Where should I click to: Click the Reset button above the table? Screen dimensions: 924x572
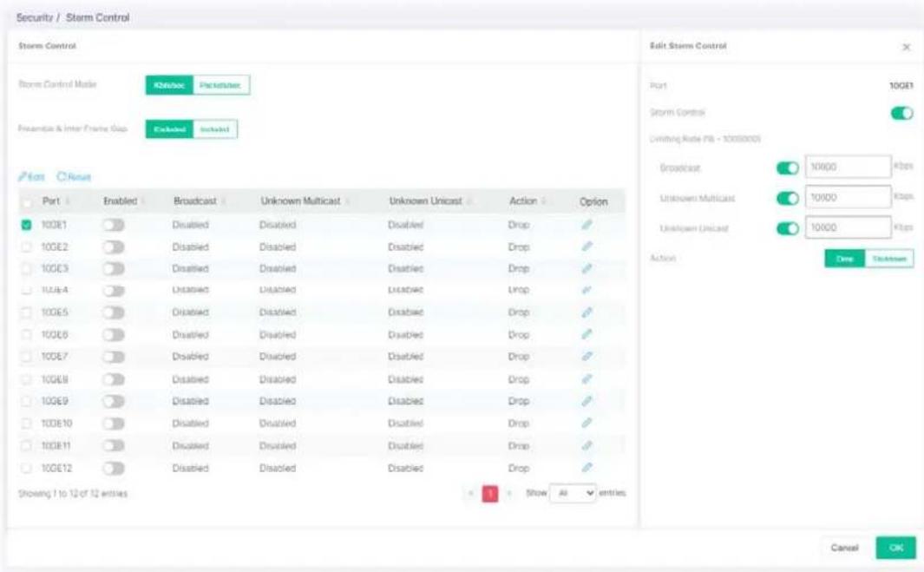74,177
